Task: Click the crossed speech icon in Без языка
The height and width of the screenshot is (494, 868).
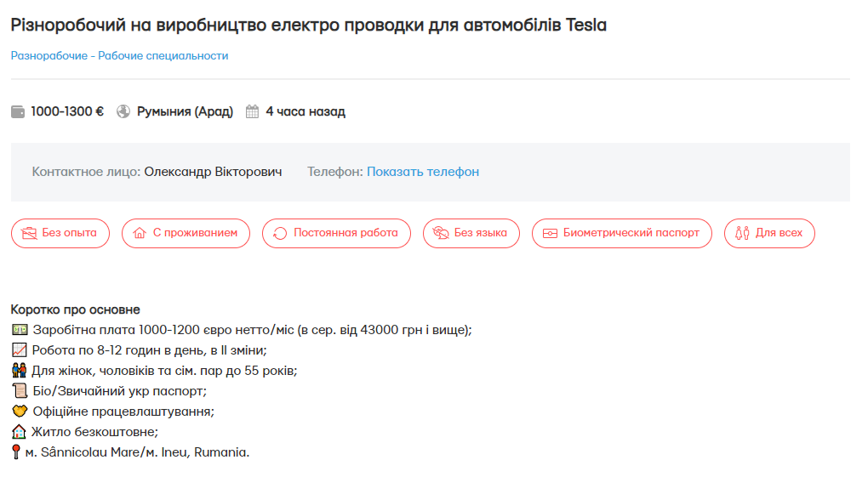Action: [x=441, y=233]
